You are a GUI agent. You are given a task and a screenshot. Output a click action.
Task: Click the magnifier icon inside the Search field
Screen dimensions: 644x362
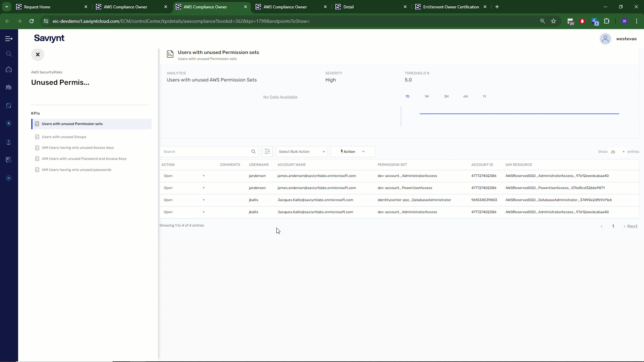point(254,152)
